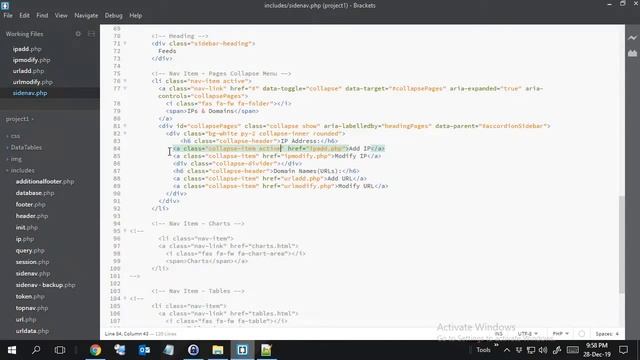The width and height of the screenshot is (640, 360).
Task: Open the Windows Start menu
Action: coord(12,350)
